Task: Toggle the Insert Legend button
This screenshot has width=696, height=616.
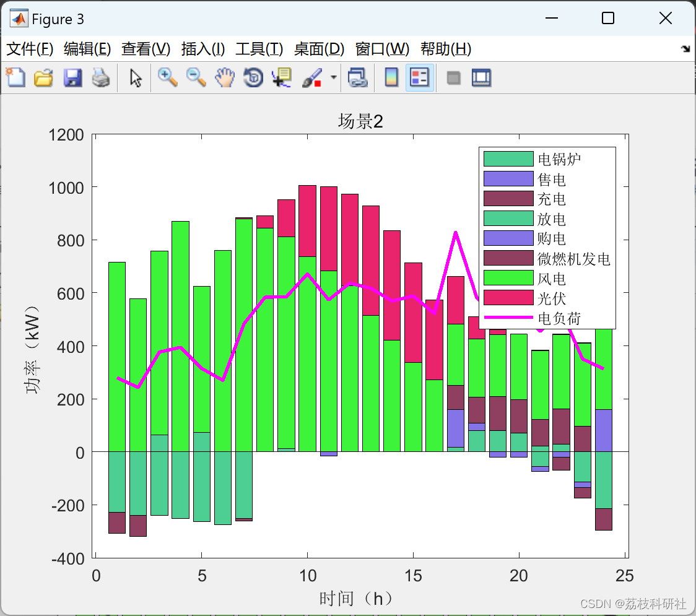Action: click(x=419, y=77)
